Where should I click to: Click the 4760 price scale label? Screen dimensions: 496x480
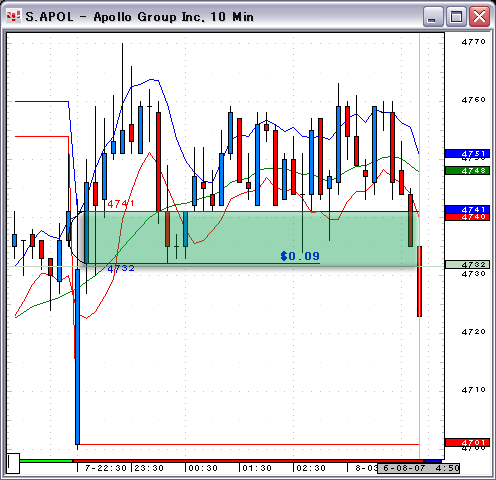(473, 100)
